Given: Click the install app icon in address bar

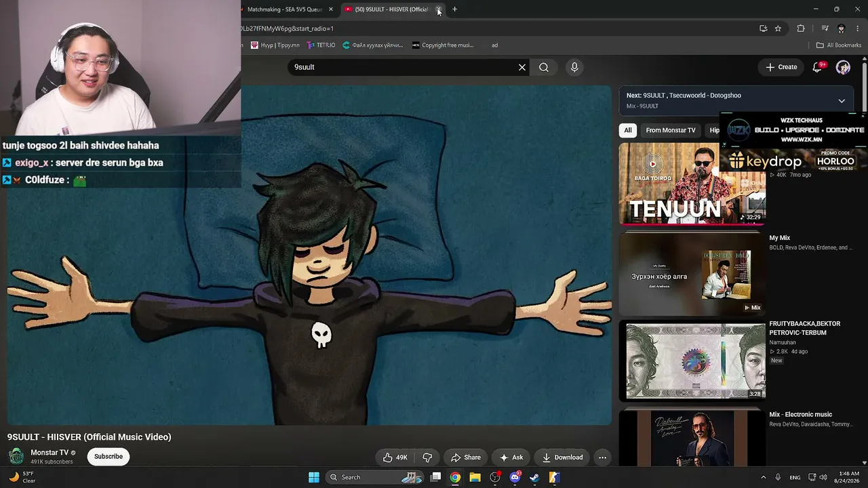Looking at the screenshot, I should pyautogui.click(x=763, y=28).
